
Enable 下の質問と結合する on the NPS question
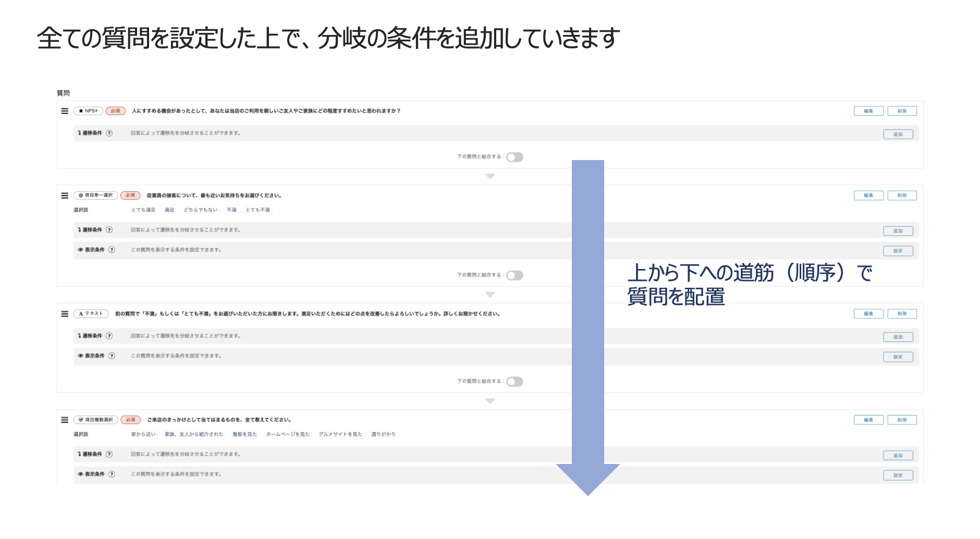[x=514, y=156]
